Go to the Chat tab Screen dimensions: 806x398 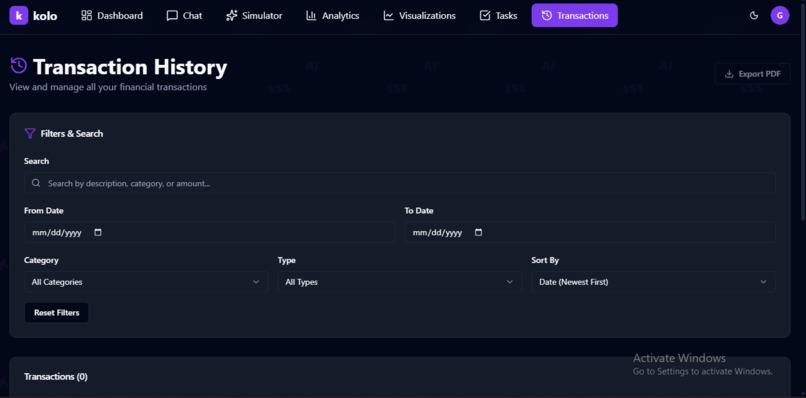tap(184, 15)
